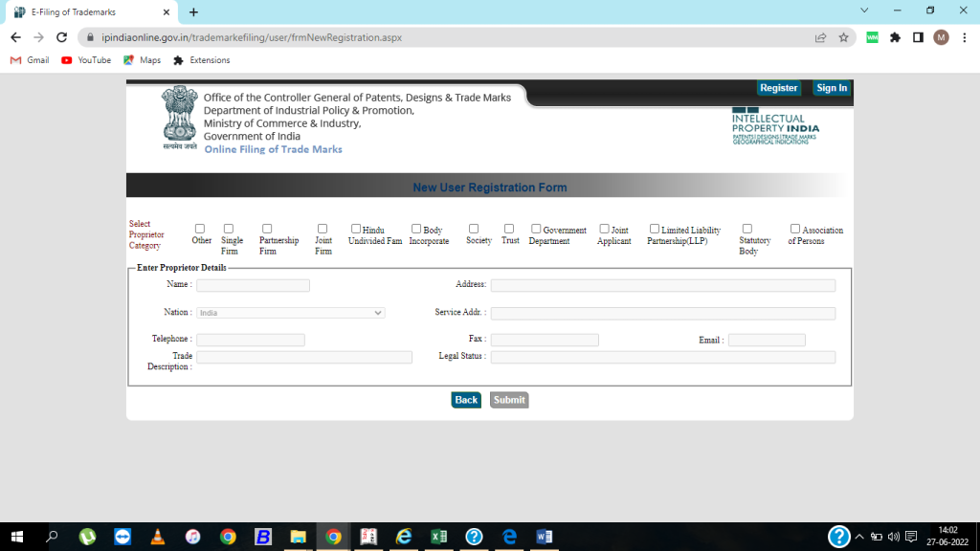Open Chrome's three-dot menu
980x551 pixels.
point(964,37)
